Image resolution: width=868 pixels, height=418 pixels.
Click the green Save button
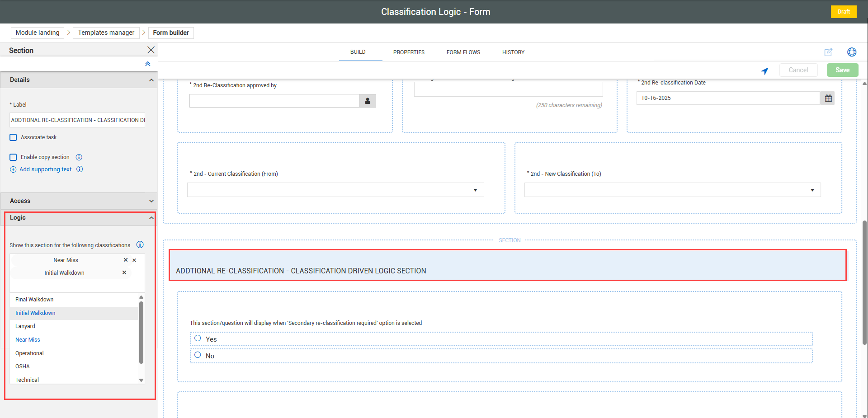(x=842, y=70)
